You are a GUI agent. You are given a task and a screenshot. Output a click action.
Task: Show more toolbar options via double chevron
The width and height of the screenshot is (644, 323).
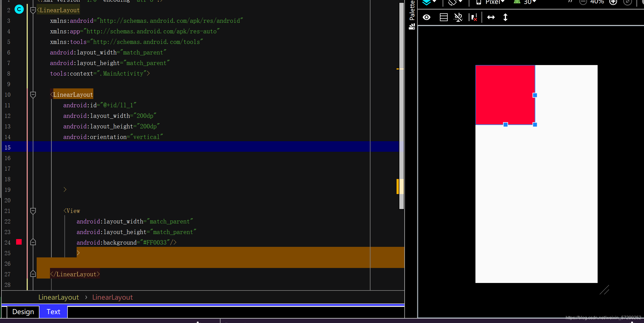[x=570, y=2]
